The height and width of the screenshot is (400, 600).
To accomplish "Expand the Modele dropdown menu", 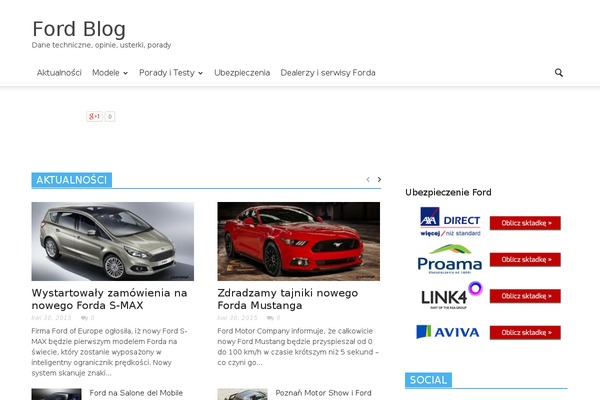I will 110,73.
